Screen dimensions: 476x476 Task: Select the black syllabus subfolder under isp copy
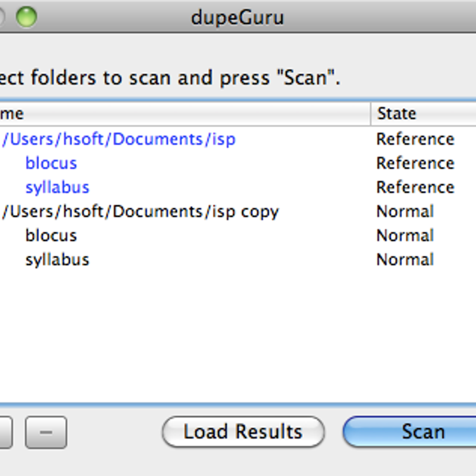point(57,260)
